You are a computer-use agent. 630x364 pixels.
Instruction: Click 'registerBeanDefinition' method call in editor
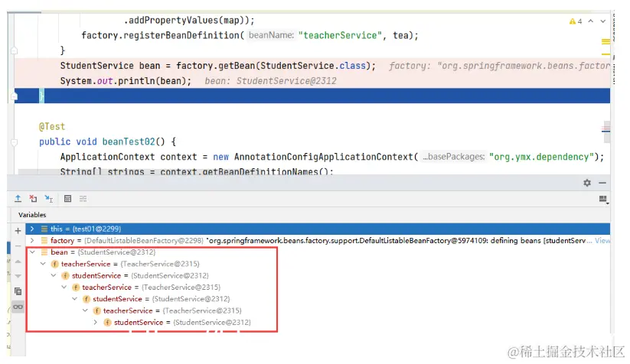pyautogui.click(x=181, y=35)
